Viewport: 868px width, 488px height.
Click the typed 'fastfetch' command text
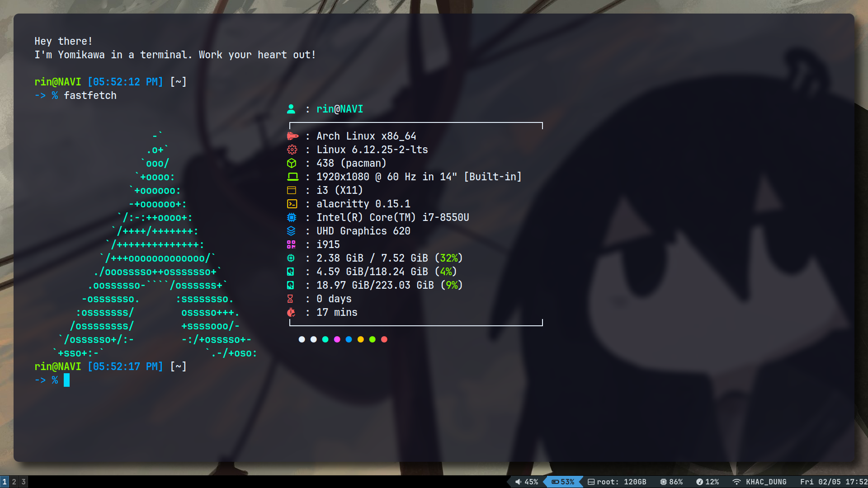[x=90, y=95]
